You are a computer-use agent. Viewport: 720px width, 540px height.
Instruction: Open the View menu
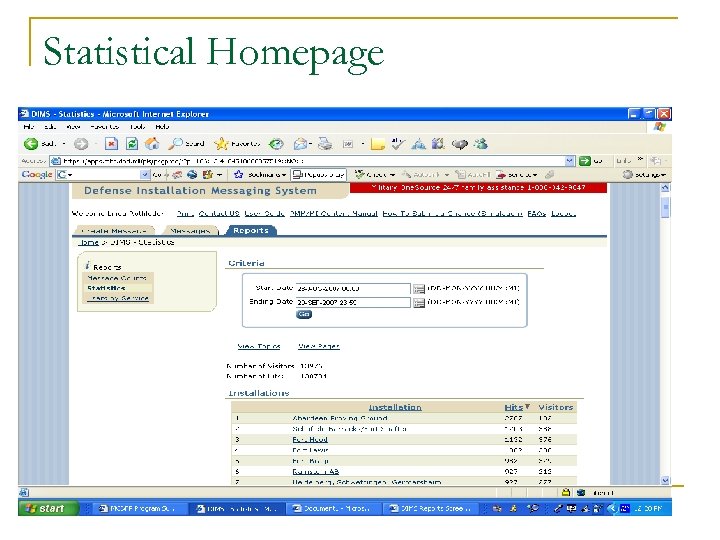coord(73,127)
